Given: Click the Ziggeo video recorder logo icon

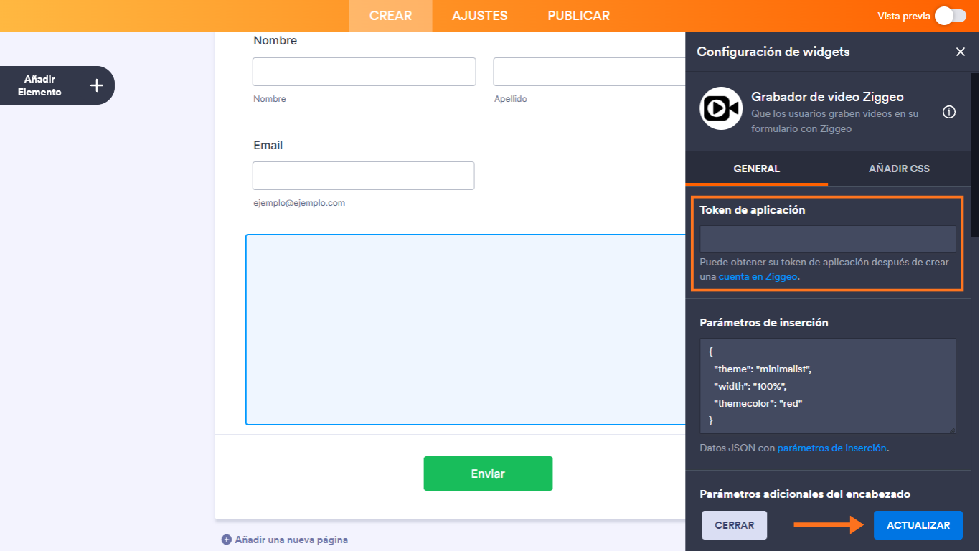Looking at the screenshot, I should click(x=720, y=108).
